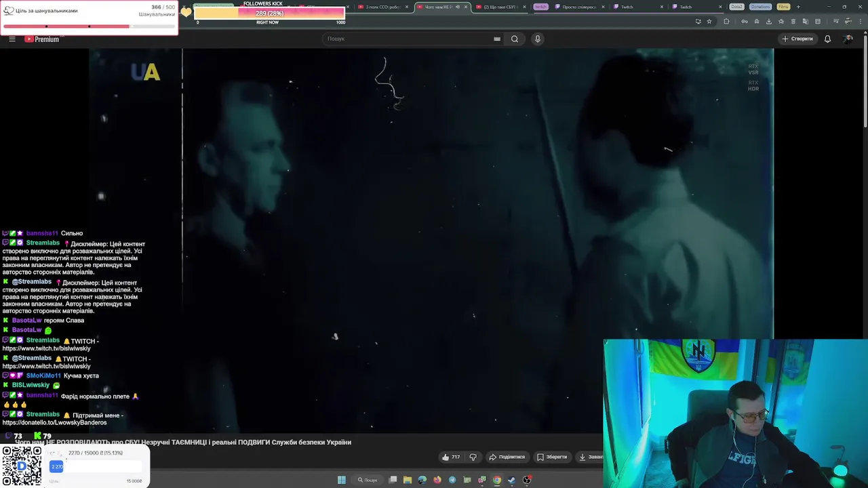Click the YouTube search magnifier button
The width and height of the screenshot is (868, 488).
(515, 39)
